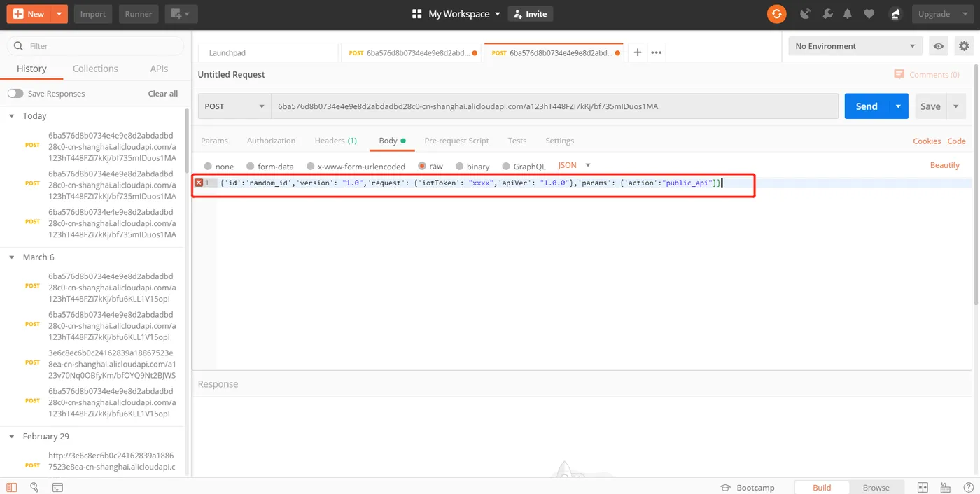This screenshot has width=980, height=494.
Task: Switch to the Launchpad tab
Action: 268,52
